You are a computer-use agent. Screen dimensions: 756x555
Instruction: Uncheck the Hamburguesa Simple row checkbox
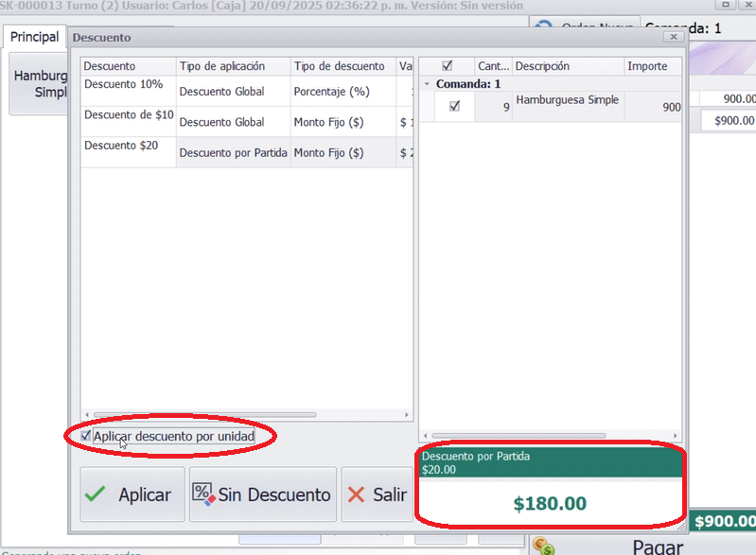pos(454,107)
